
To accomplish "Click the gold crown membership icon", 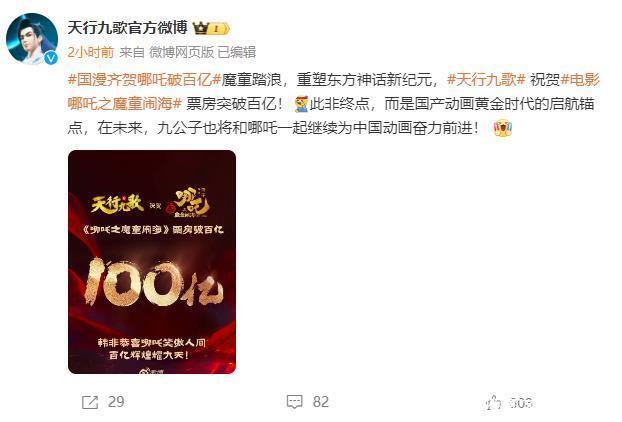I will click(201, 28).
